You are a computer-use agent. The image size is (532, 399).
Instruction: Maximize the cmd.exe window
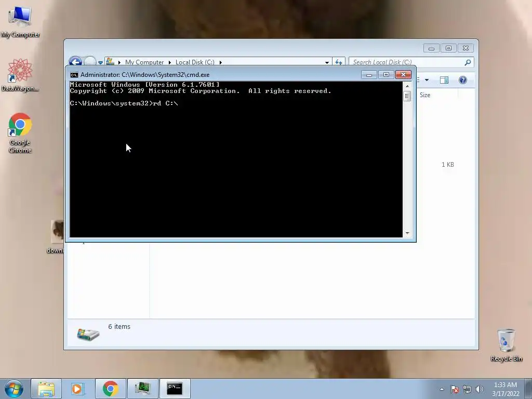[x=386, y=75]
